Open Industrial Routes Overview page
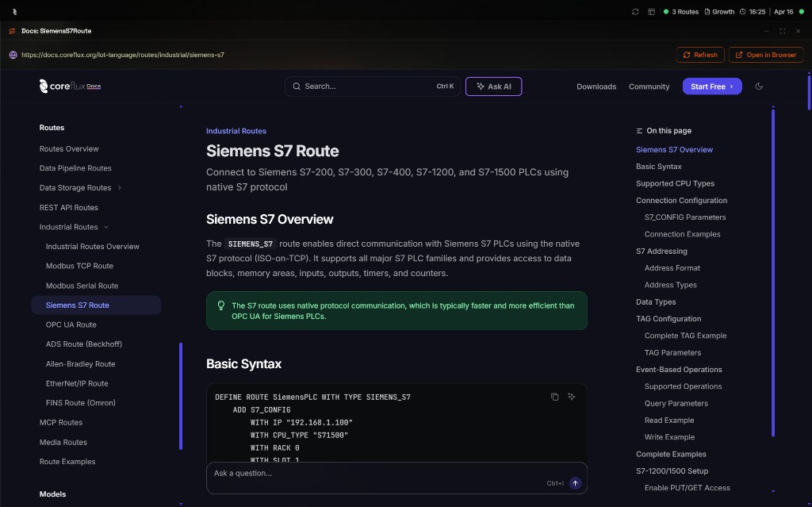 [x=92, y=247]
